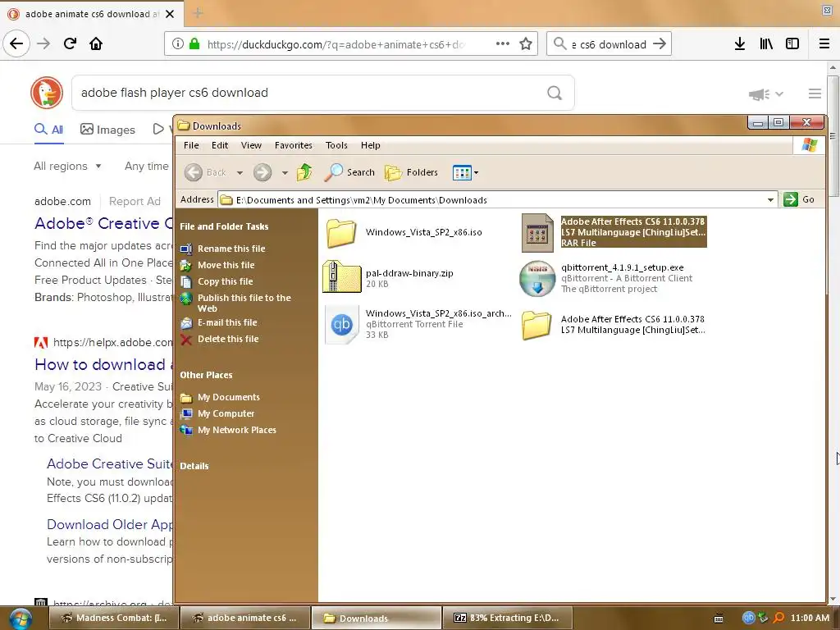Click Delete this file task
Viewport: 840px width, 630px height.
point(219,339)
